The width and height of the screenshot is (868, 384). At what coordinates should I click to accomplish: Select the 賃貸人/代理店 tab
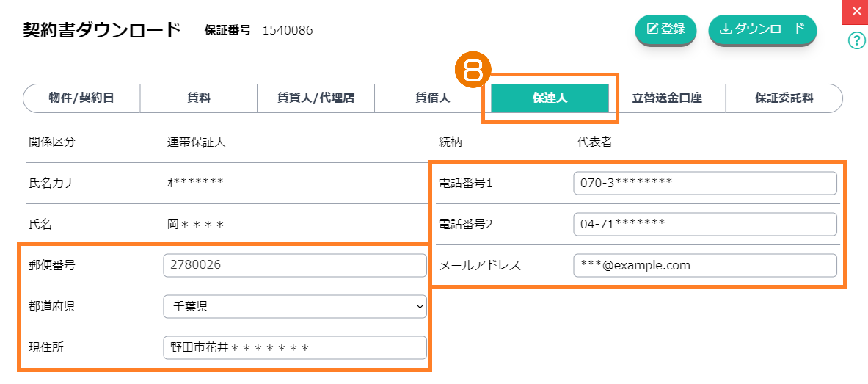(316, 98)
